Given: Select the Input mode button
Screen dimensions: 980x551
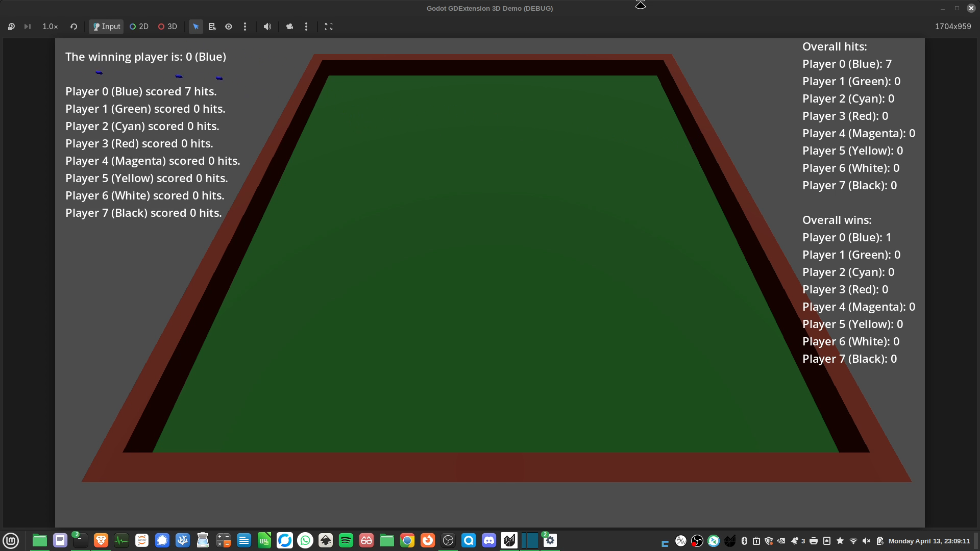Looking at the screenshot, I should (106, 27).
